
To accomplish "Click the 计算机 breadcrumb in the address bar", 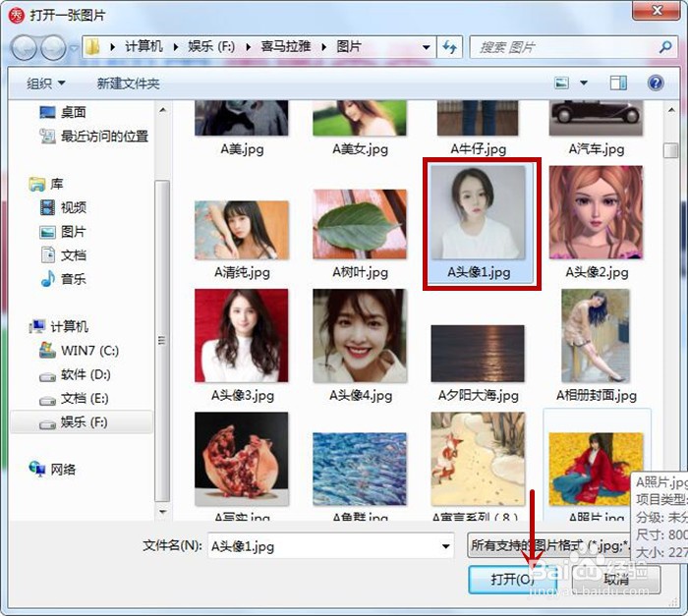I will pos(143,46).
